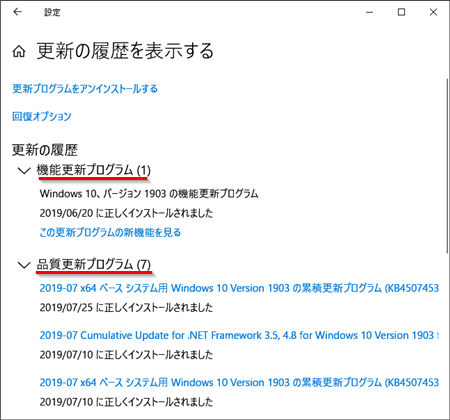The width and height of the screenshot is (450, 420).
Task: Go back using the back arrow
Action: coord(17,12)
